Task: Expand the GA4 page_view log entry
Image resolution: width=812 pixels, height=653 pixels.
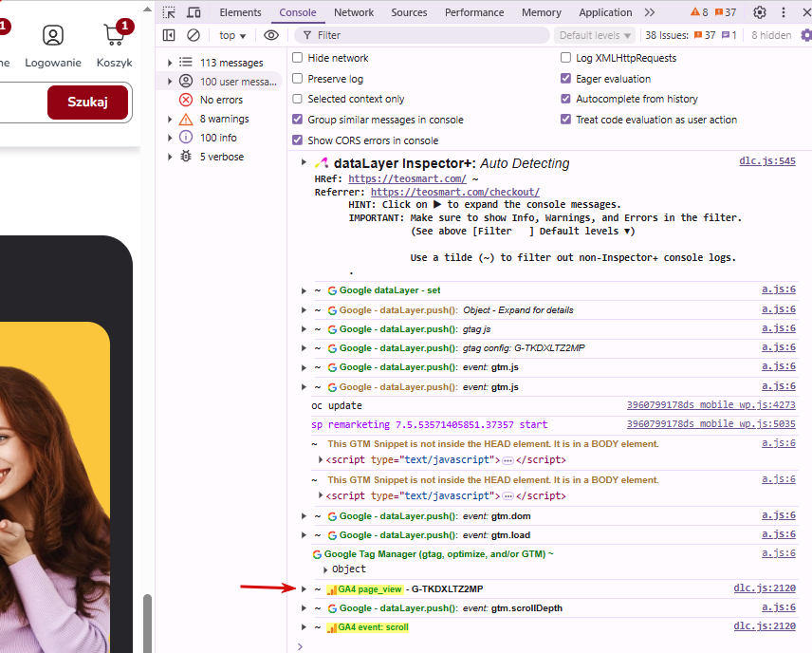Action: [304, 588]
